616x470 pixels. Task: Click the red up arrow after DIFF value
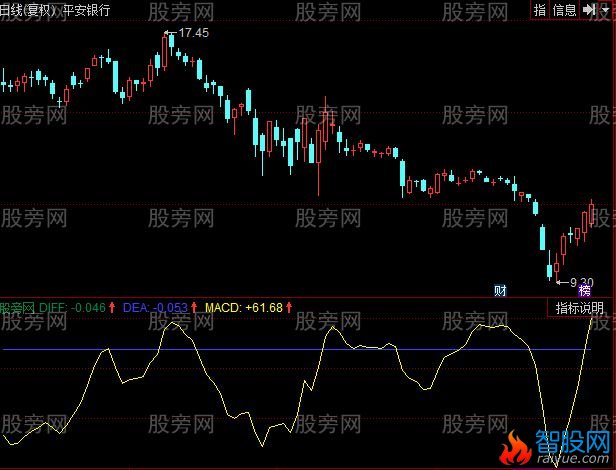tap(112, 307)
